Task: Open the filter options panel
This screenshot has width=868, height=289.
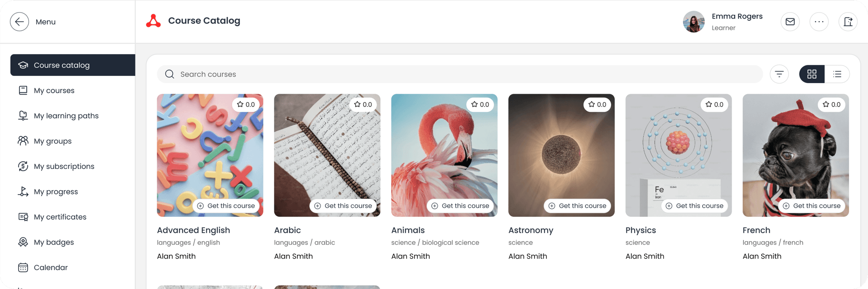Action: point(779,74)
